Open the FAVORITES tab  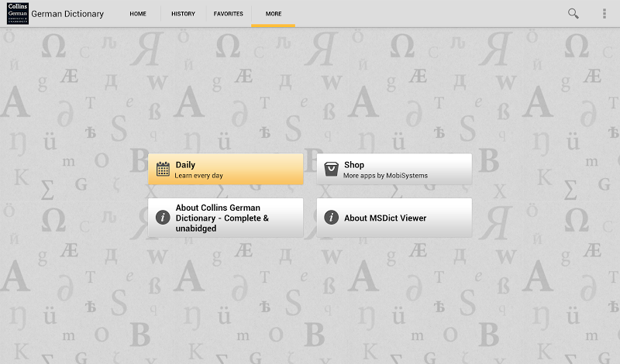(229, 14)
